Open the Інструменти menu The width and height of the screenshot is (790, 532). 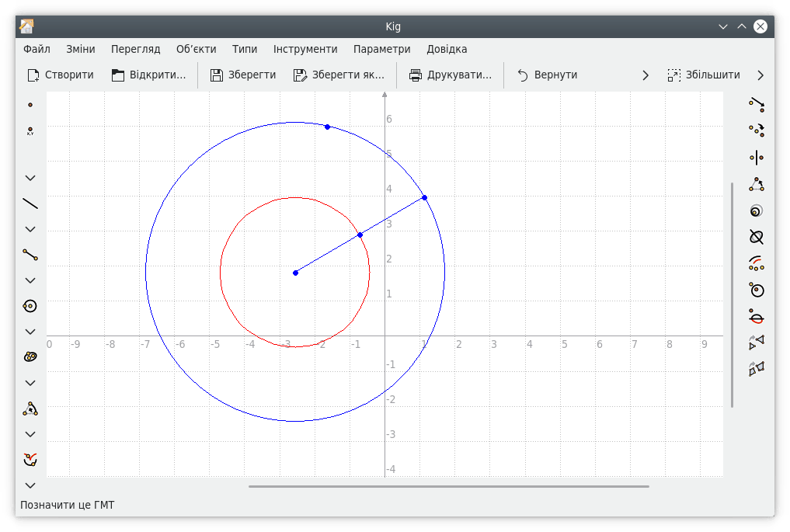tap(305, 49)
